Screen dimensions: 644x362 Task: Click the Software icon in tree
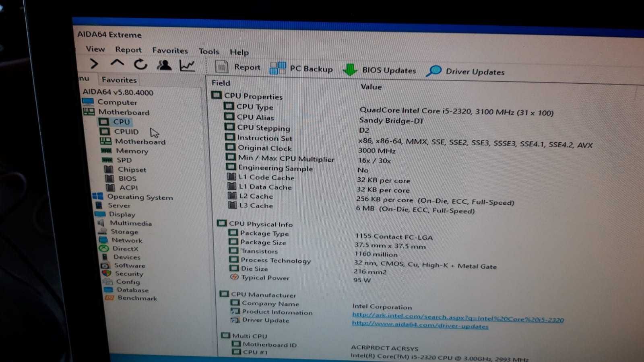click(x=105, y=265)
